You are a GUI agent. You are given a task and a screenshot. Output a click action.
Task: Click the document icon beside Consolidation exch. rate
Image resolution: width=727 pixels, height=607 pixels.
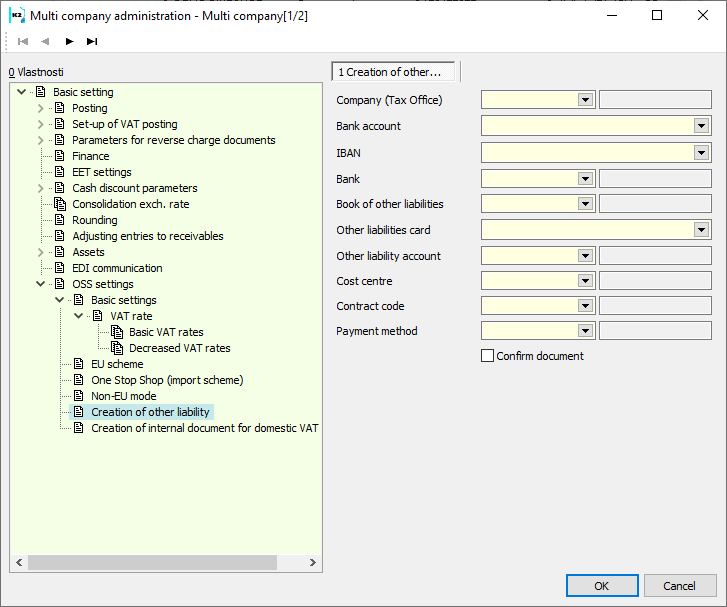click(60, 204)
